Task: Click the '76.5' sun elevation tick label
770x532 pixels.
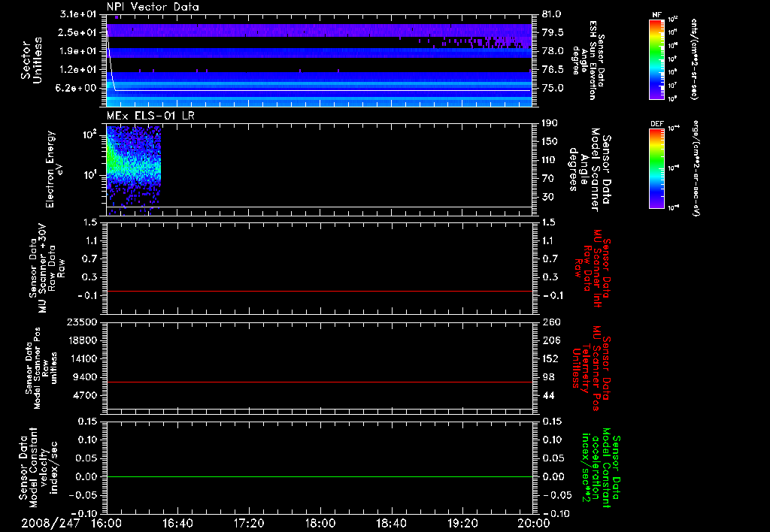Action: 553,70
